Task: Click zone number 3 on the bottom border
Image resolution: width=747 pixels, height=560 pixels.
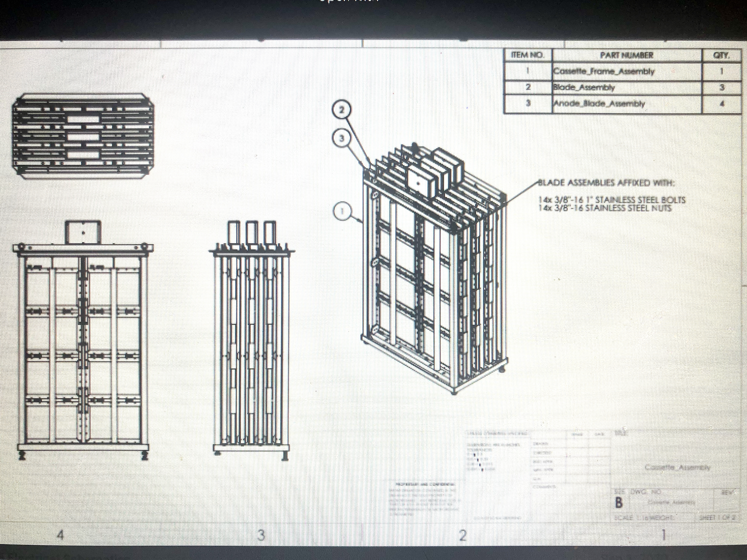Action: (261, 535)
